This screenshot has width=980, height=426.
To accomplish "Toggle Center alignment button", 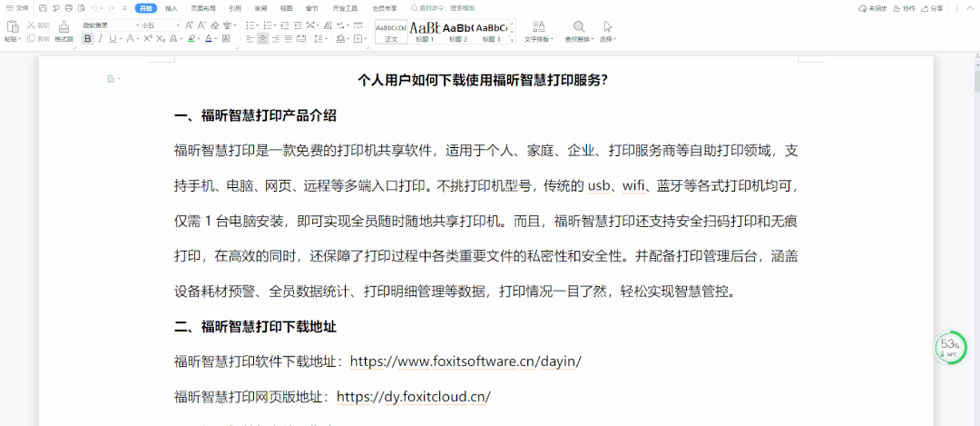I will click(x=262, y=38).
